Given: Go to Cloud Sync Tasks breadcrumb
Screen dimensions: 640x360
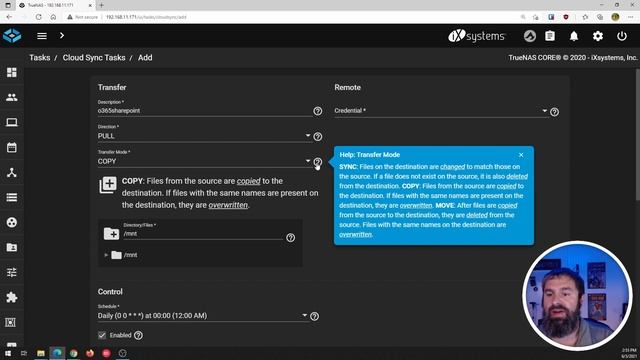Looking at the screenshot, I should (x=94, y=58).
